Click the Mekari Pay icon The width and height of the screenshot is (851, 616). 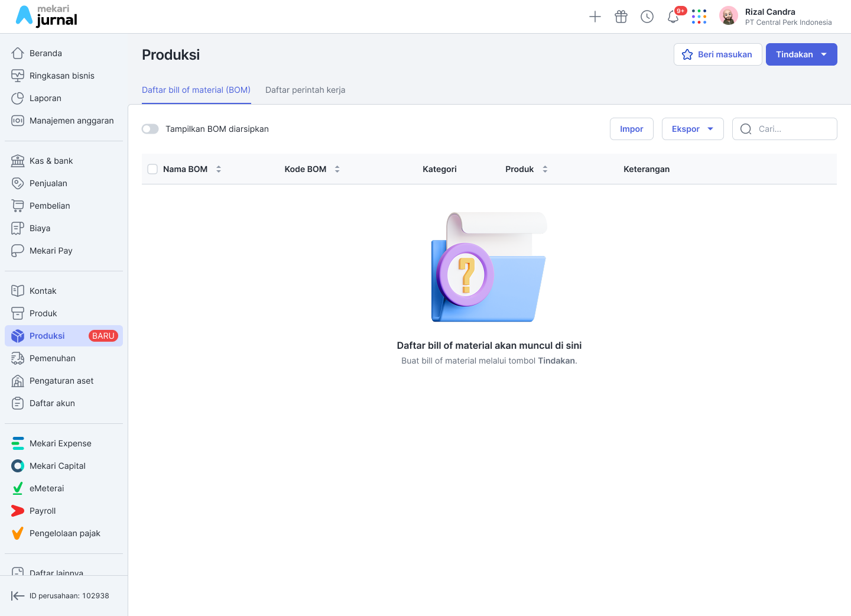[18, 251]
